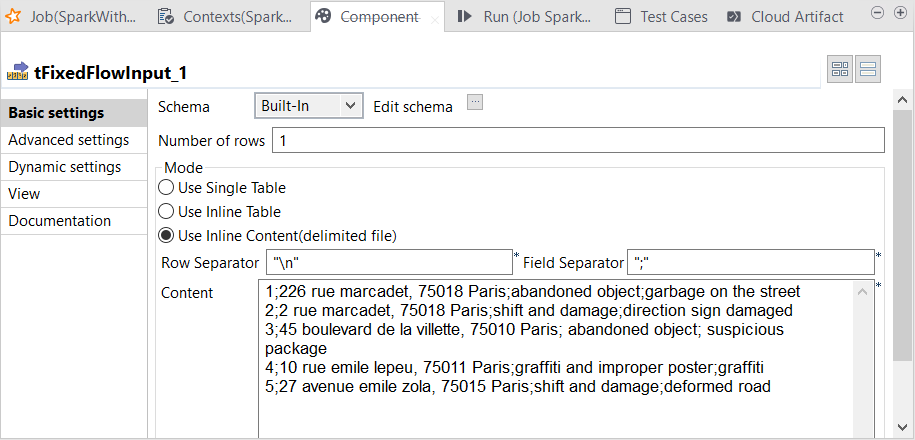Screen dimensions: 915x440
Task: Click the tFixedFlowInput_1 component icon
Action: click(18, 72)
